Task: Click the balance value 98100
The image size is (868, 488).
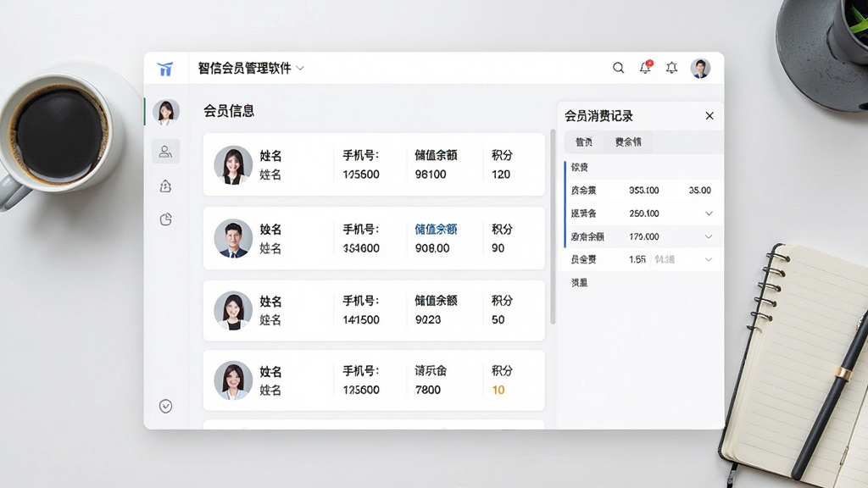Action: (431, 175)
